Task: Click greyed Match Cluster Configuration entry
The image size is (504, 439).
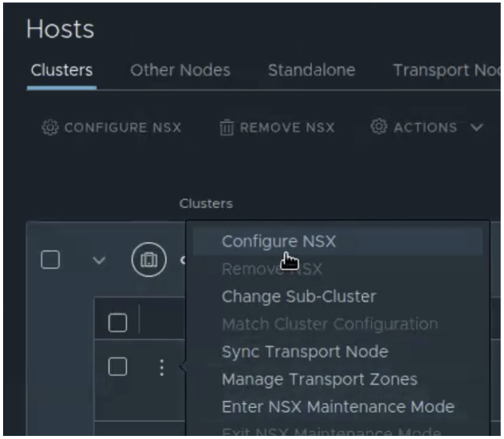Action: pos(329,324)
